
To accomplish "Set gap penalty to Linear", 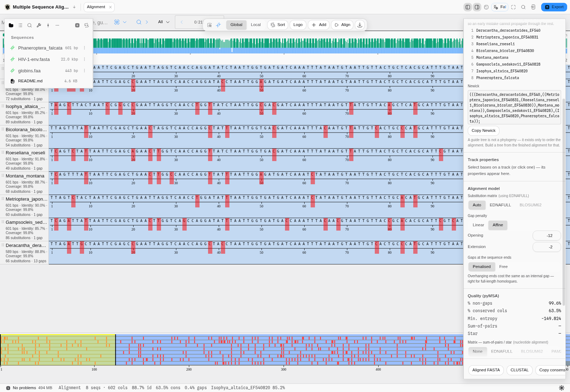I will tap(478, 225).
